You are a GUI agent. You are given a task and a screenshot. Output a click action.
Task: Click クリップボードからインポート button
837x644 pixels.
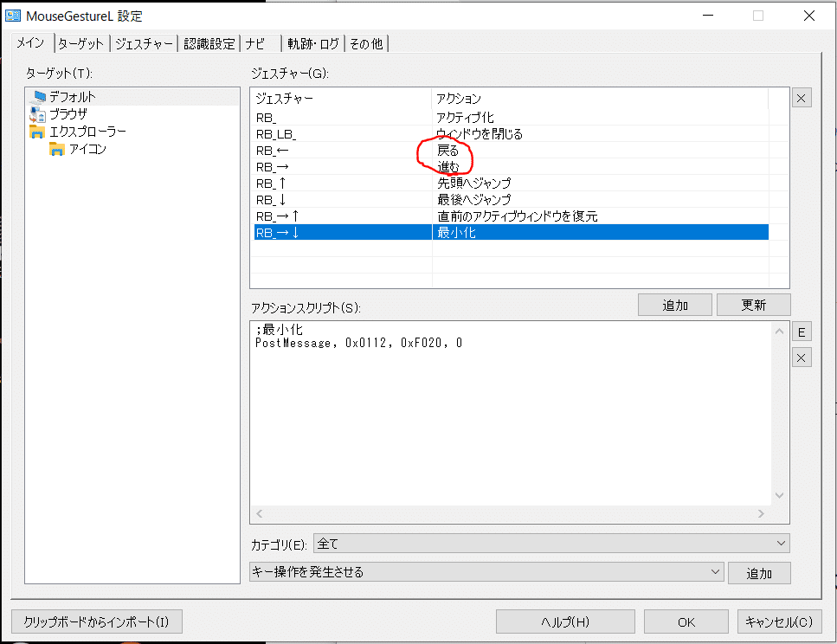pos(97,622)
